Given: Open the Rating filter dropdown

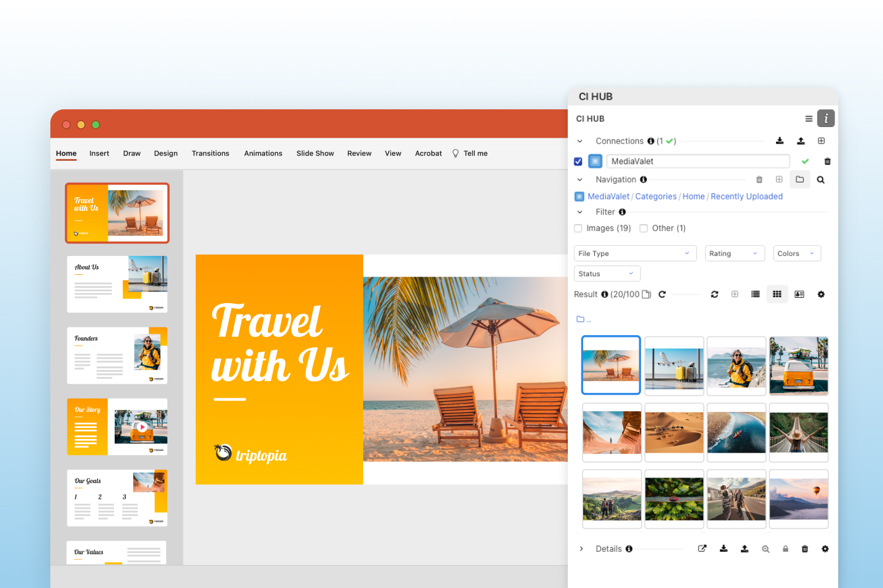Looking at the screenshot, I should coord(735,253).
